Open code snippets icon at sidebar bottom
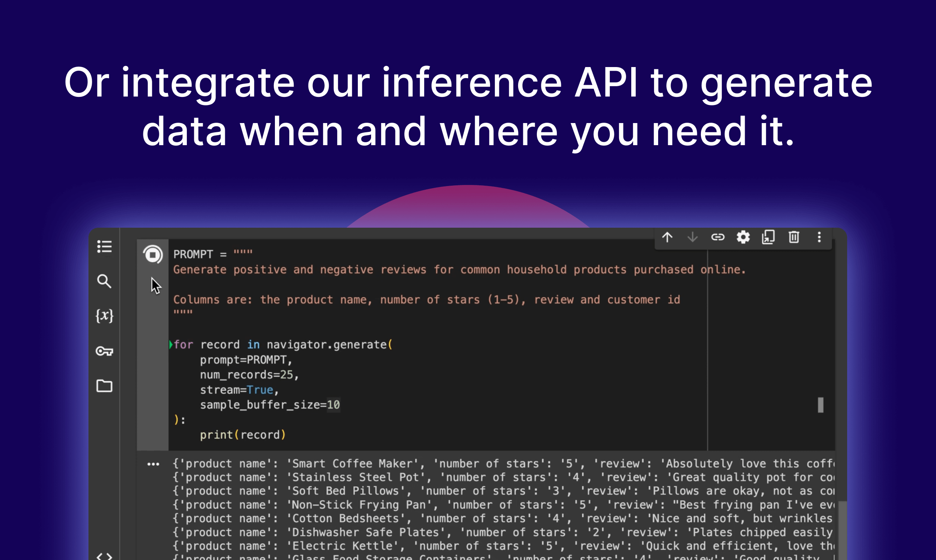936x560 pixels. pos(104,556)
